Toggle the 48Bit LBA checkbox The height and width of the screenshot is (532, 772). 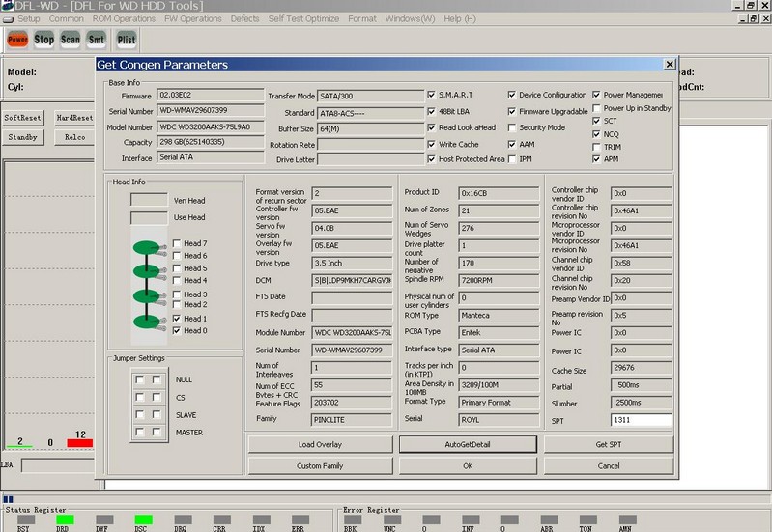pyautogui.click(x=431, y=111)
